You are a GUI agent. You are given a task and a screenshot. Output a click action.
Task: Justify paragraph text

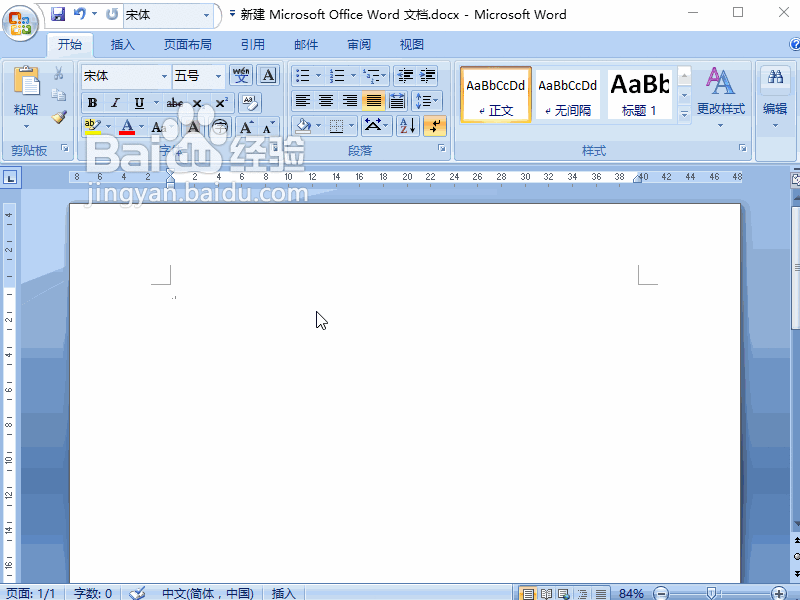click(x=373, y=101)
